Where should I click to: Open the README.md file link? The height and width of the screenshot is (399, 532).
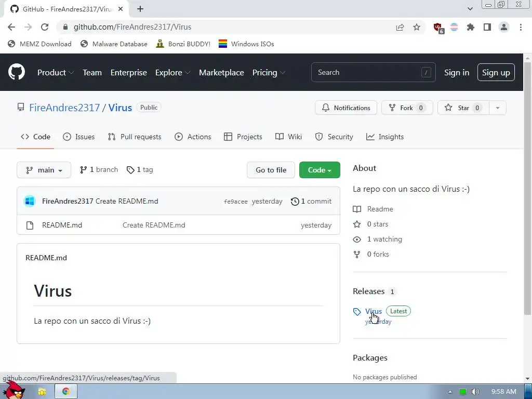pyautogui.click(x=62, y=225)
